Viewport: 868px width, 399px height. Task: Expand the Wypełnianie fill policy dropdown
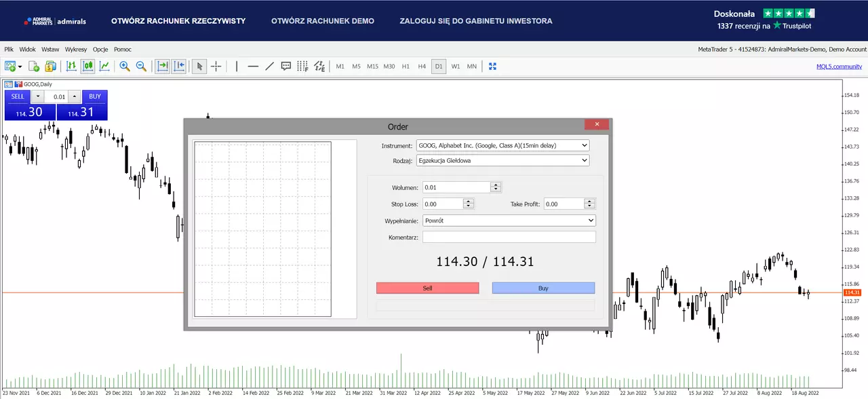pos(509,221)
